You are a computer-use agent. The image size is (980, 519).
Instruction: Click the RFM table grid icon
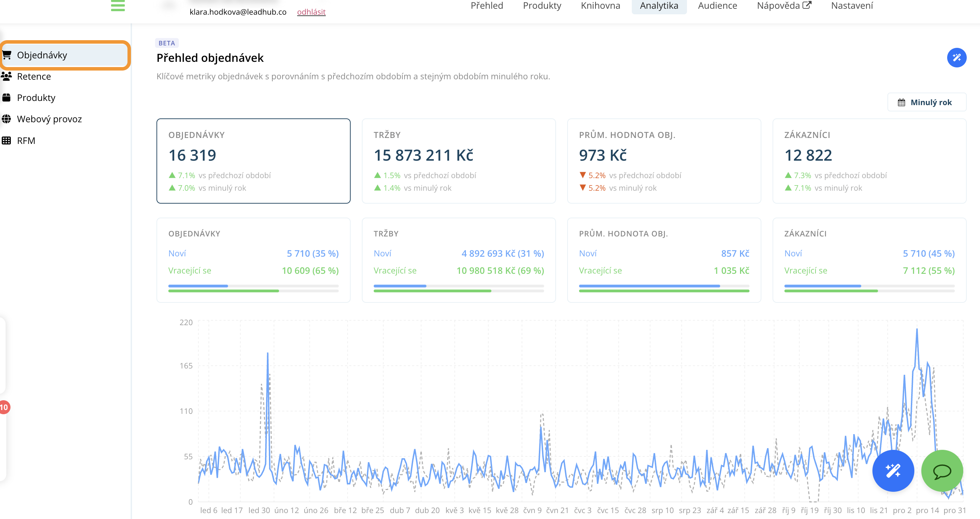pyautogui.click(x=7, y=141)
